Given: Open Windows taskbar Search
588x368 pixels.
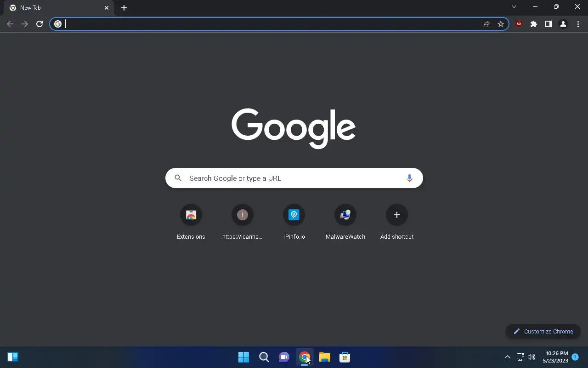Looking at the screenshot, I should tap(264, 357).
